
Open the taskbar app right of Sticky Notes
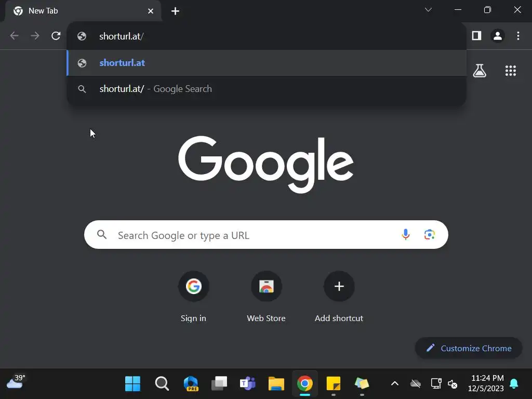tap(362, 384)
